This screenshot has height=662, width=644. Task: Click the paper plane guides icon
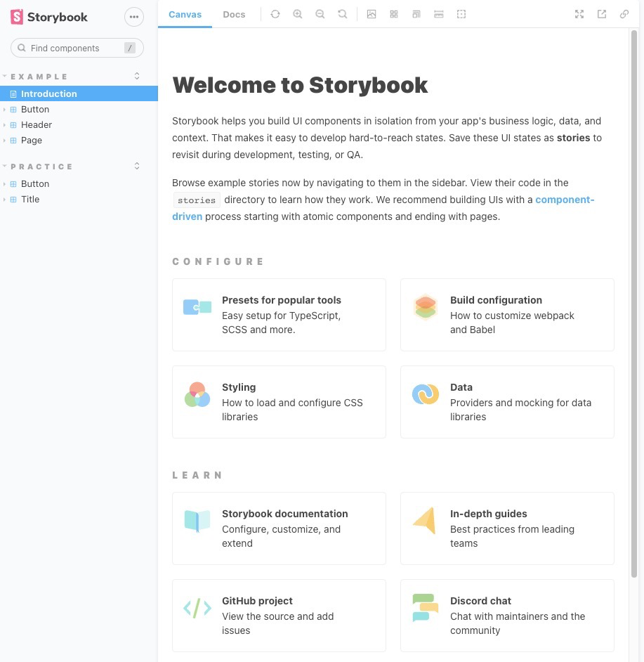pos(425,520)
